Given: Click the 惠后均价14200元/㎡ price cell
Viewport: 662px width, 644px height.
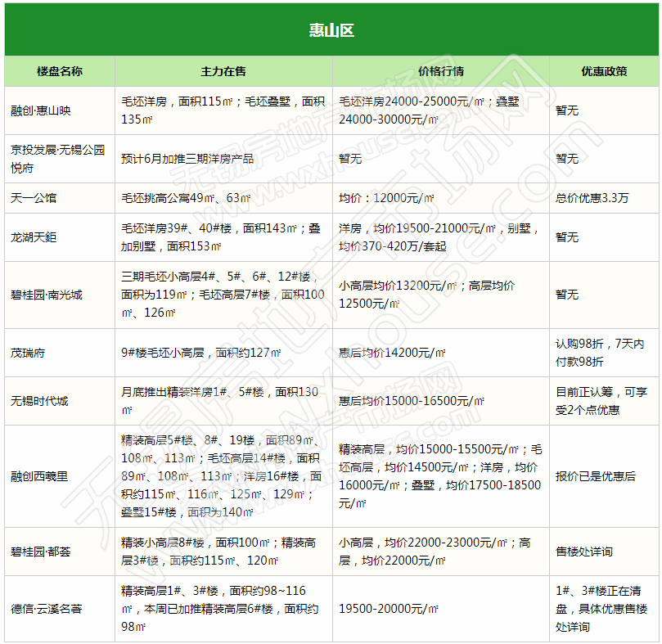Looking at the screenshot, I should [392, 353].
